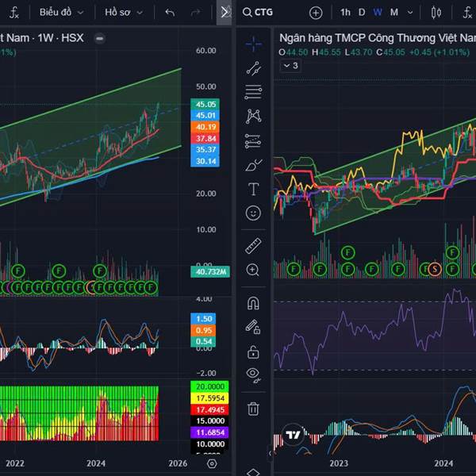Click the plus compare symbol icon
The image size is (476, 476).
(x=316, y=13)
